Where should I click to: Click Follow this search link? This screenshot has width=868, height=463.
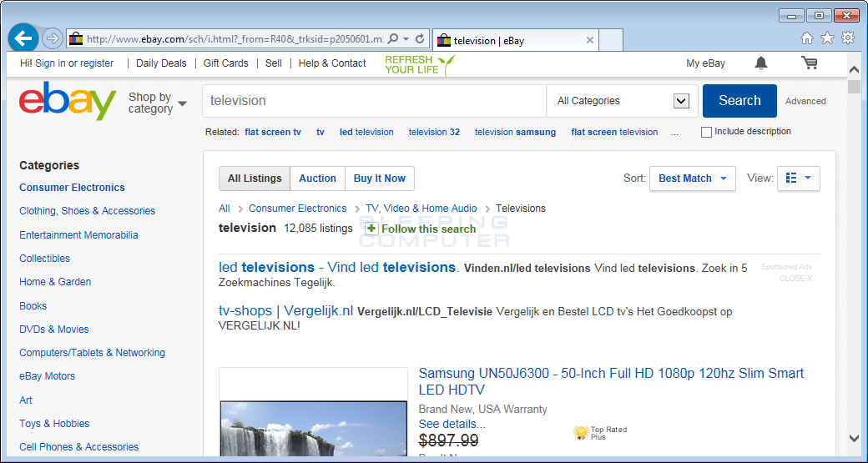click(x=428, y=229)
